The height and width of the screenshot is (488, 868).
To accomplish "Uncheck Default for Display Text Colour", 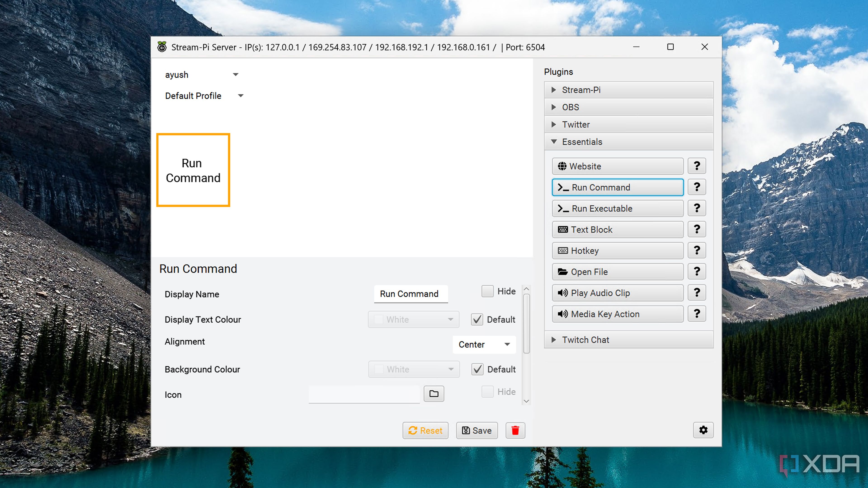I will pos(477,319).
